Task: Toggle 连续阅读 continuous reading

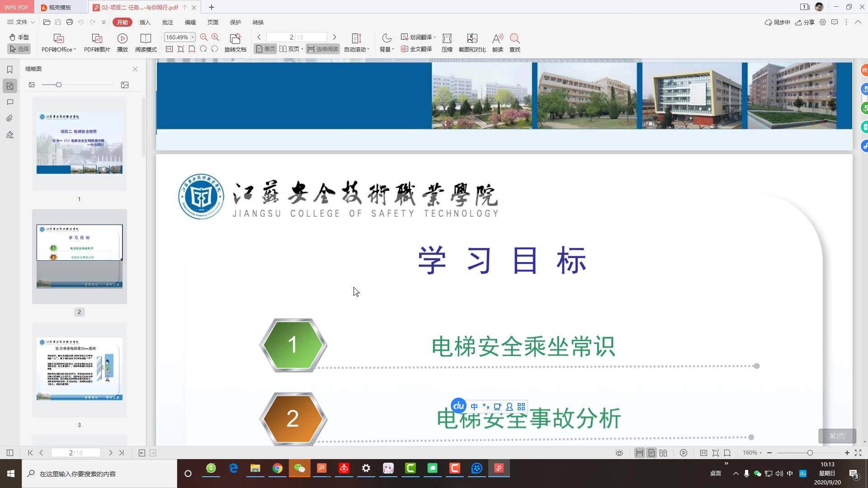Action: 322,49
